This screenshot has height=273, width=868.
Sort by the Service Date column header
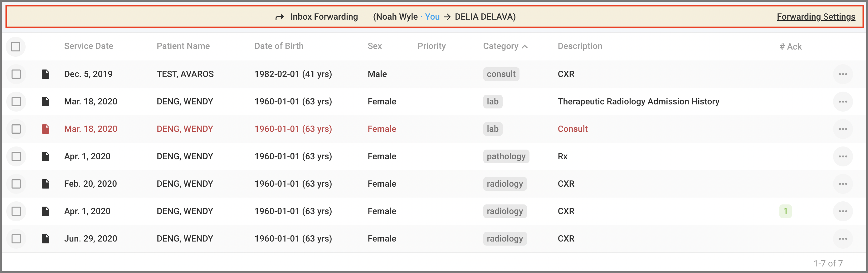(89, 46)
